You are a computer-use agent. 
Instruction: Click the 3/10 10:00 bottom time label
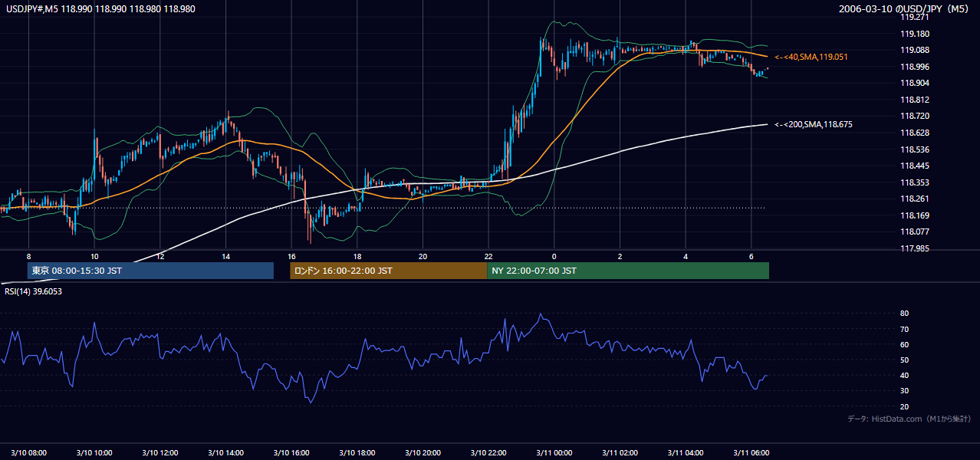(x=95, y=452)
